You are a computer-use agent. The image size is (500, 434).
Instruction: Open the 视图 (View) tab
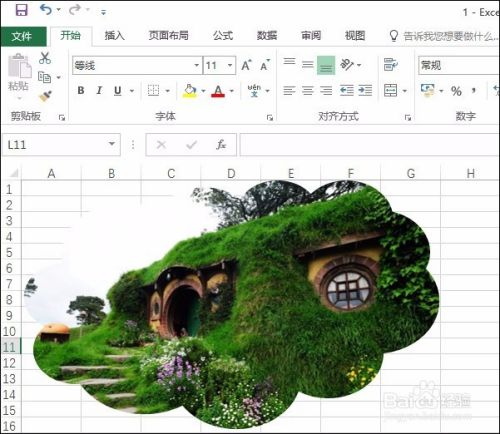[x=355, y=35]
